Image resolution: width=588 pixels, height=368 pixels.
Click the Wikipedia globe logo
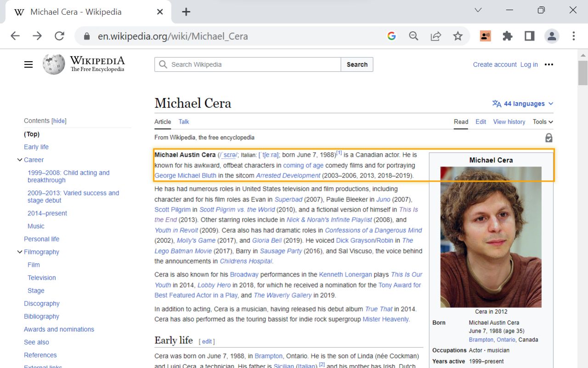pyautogui.click(x=54, y=64)
